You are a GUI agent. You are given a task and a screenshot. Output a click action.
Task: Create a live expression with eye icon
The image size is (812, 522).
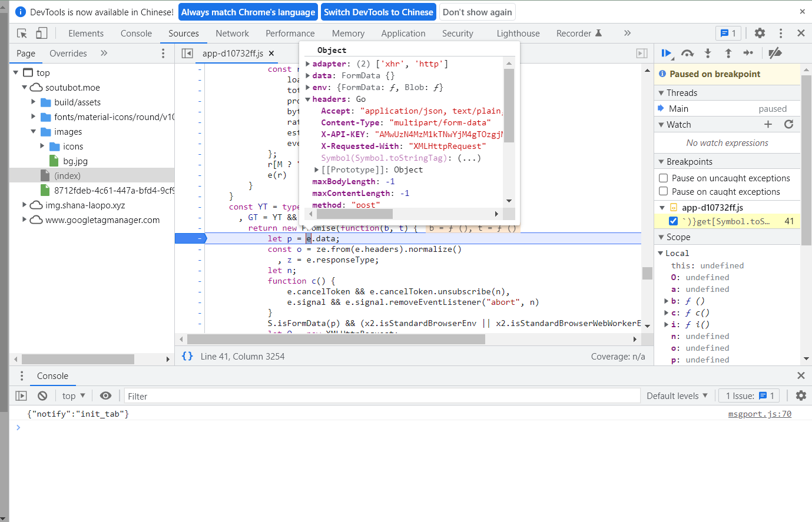point(105,396)
